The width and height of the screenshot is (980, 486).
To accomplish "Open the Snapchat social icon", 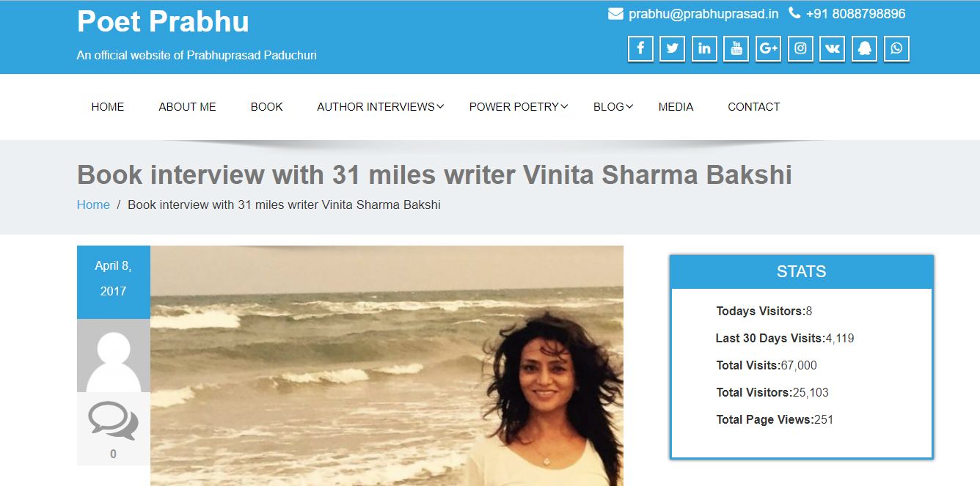I will pos(865,49).
